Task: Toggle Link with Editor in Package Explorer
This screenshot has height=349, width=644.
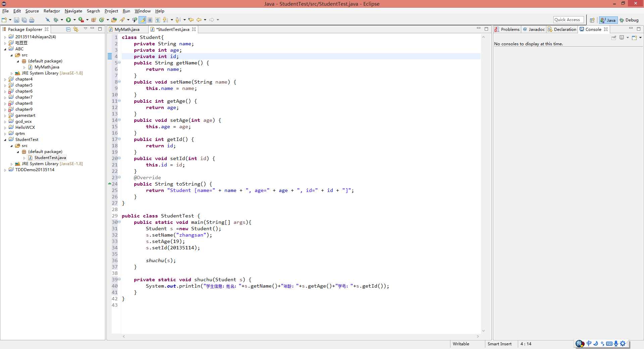Action: [x=76, y=30]
